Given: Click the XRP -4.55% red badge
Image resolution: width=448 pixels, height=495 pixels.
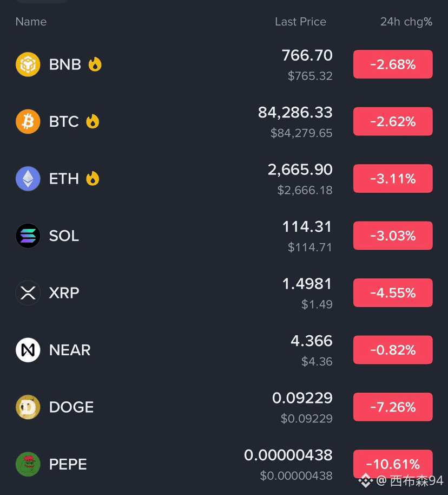Looking at the screenshot, I should point(393,293).
